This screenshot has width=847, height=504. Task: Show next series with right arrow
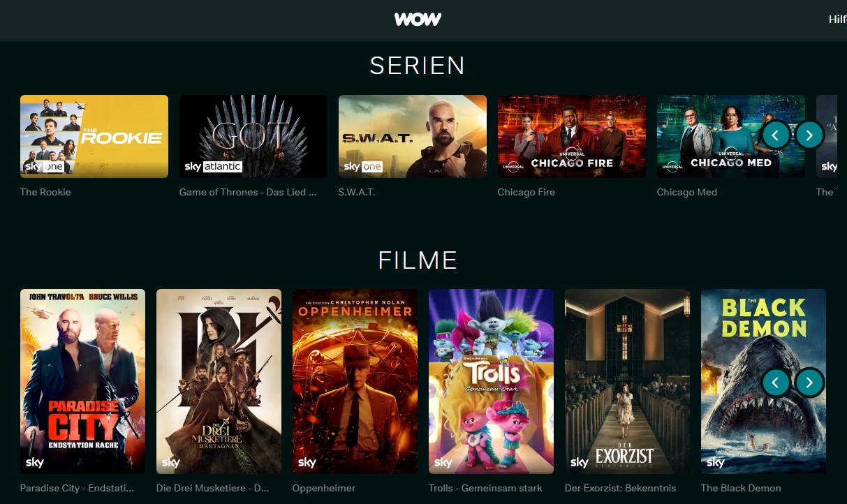pyautogui.click(x=809, y=135)
